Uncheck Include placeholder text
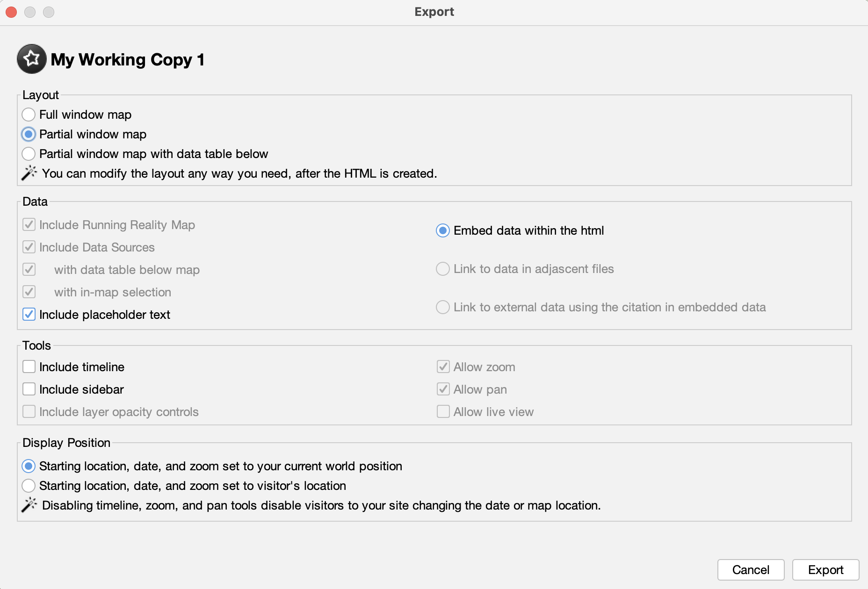This screenshot has height=589, width=868. pos(29,315)
